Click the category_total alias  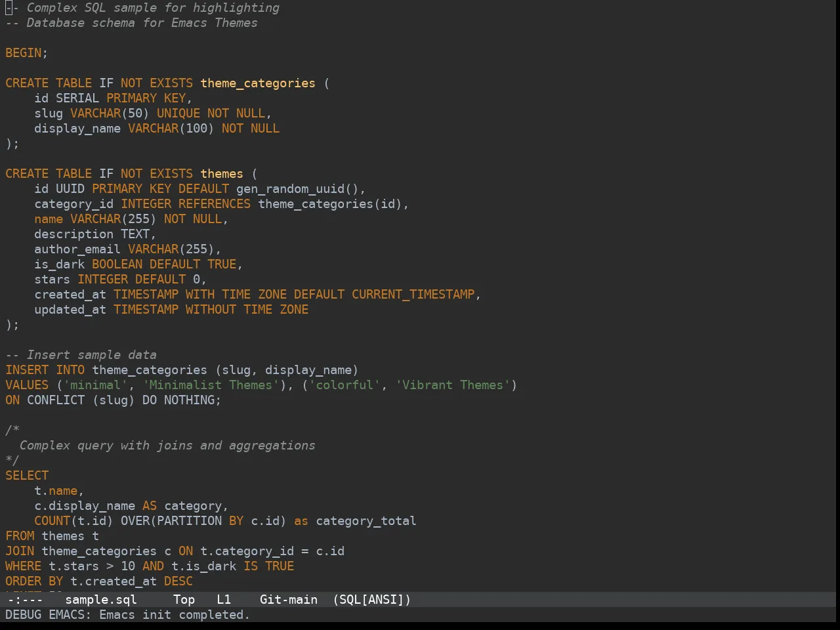click(x=366, y=521)
